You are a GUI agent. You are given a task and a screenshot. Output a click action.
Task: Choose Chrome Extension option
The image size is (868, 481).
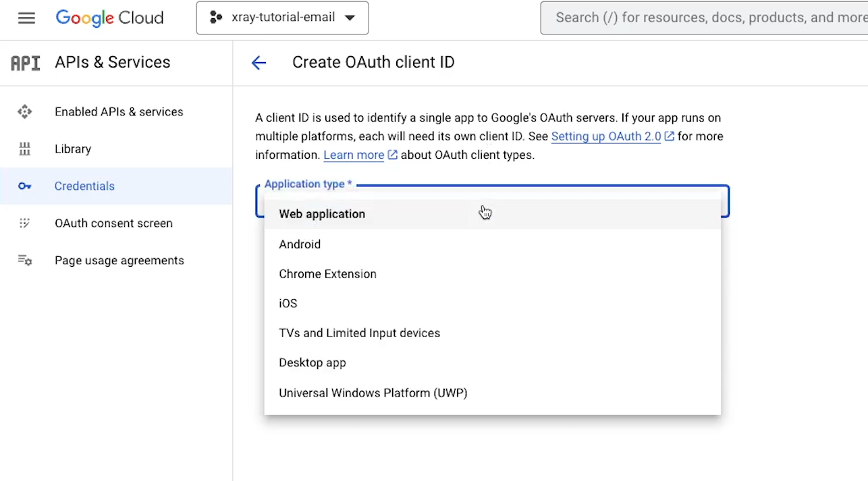492,274
